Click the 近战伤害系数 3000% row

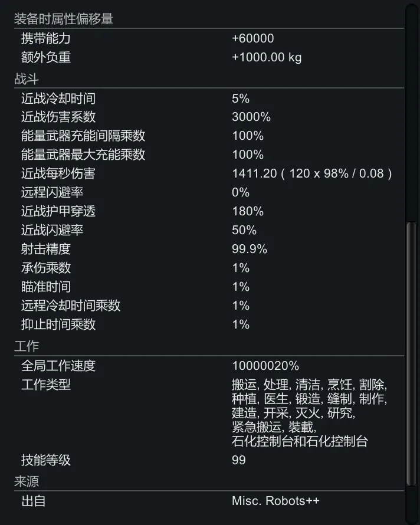[x=206, y=117]
